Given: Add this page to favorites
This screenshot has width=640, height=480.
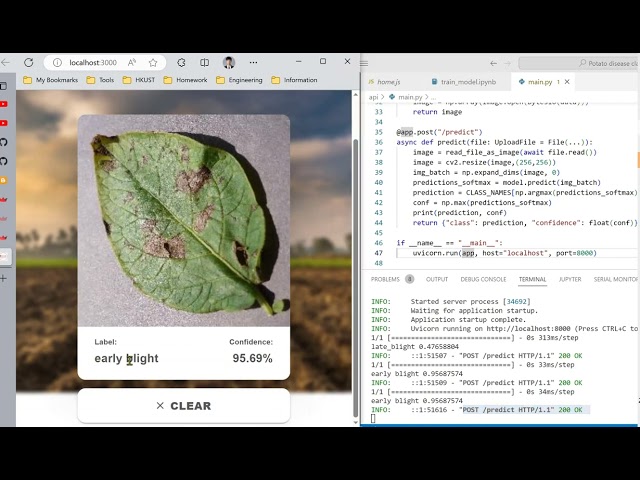Looking at the screenshot, I should tap(153, 62).
